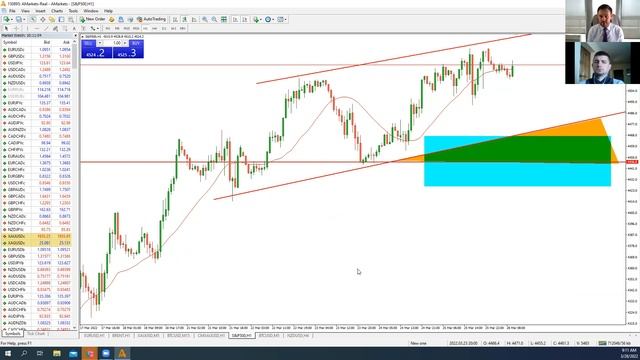Viewport: 640px width, 360px height.
Task: Select the trendline drawing tool
Action: tap(46, 29)
